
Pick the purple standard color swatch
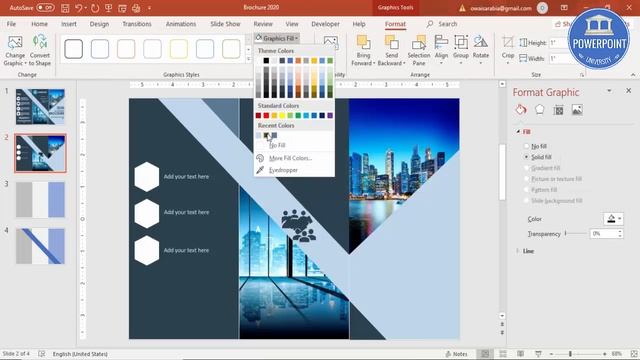click(330, 116)
